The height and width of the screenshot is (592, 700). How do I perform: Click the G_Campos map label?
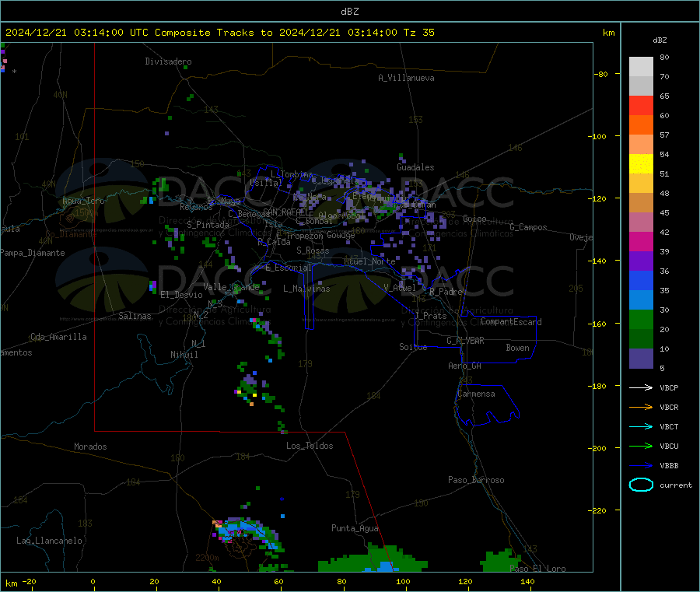(x=528, y=227)
